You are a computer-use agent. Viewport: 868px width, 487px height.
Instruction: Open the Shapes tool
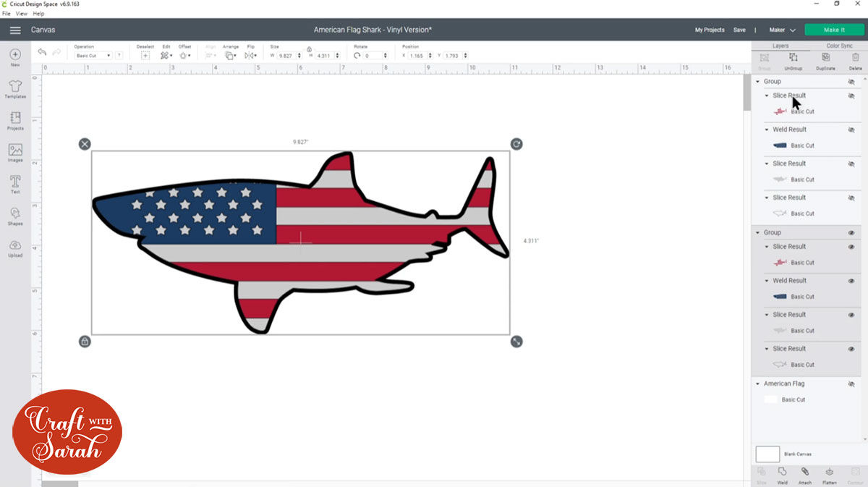coord(15,216)
